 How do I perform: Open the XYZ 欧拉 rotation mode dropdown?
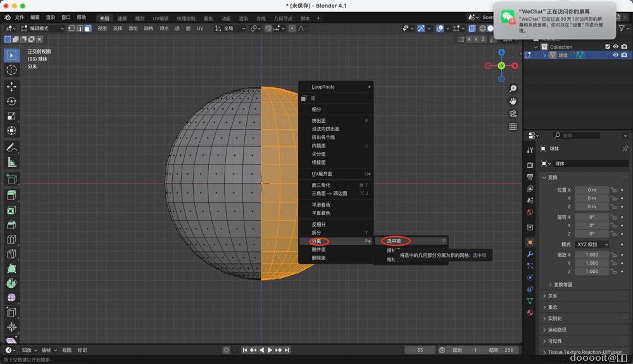tap(592, 244)
